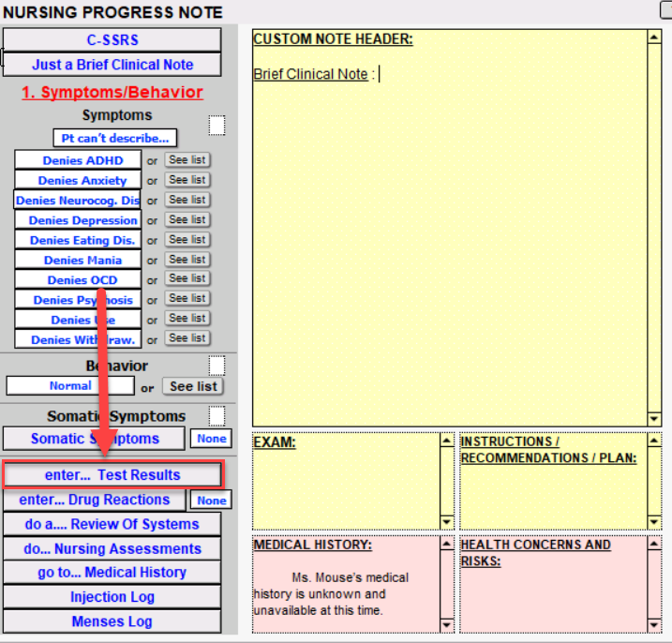
Task: Open the Symptoms/Behavior section link
Action: point(112,92)
